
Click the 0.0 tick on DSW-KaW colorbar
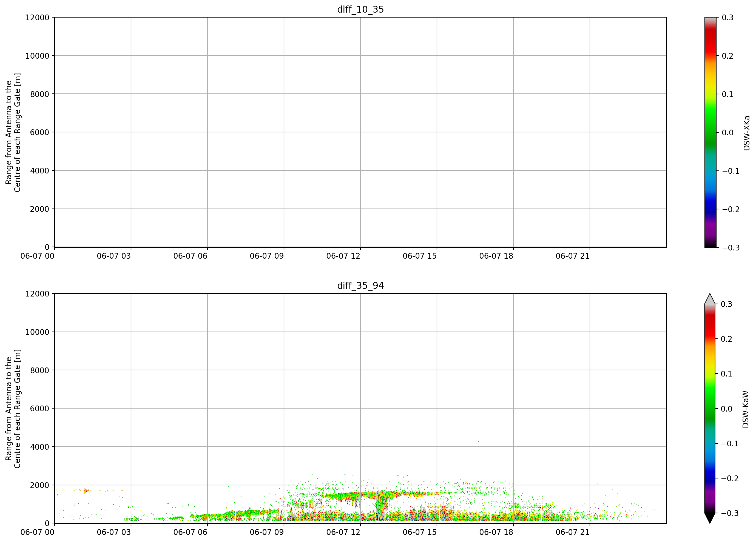click(x=727, y=409)
